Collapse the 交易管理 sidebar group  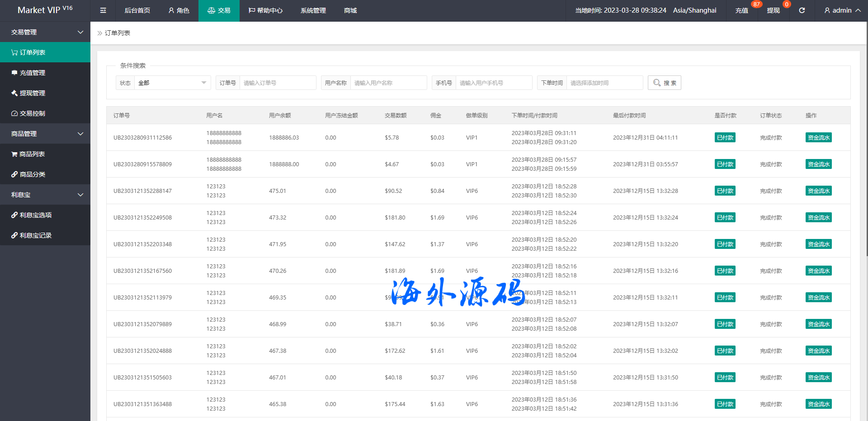tap(45, 32)
